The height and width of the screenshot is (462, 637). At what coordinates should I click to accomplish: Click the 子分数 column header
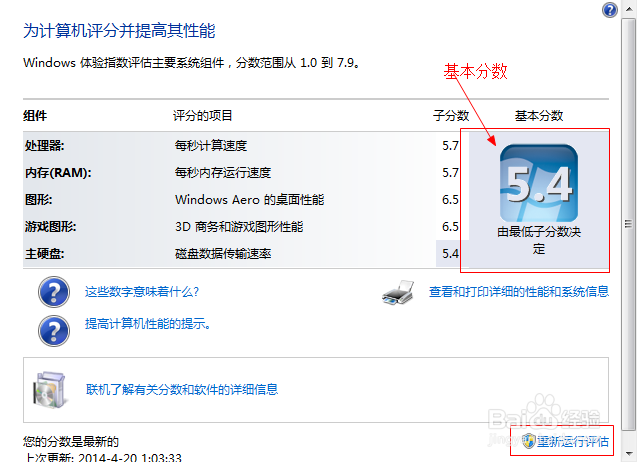click(451, 116)
